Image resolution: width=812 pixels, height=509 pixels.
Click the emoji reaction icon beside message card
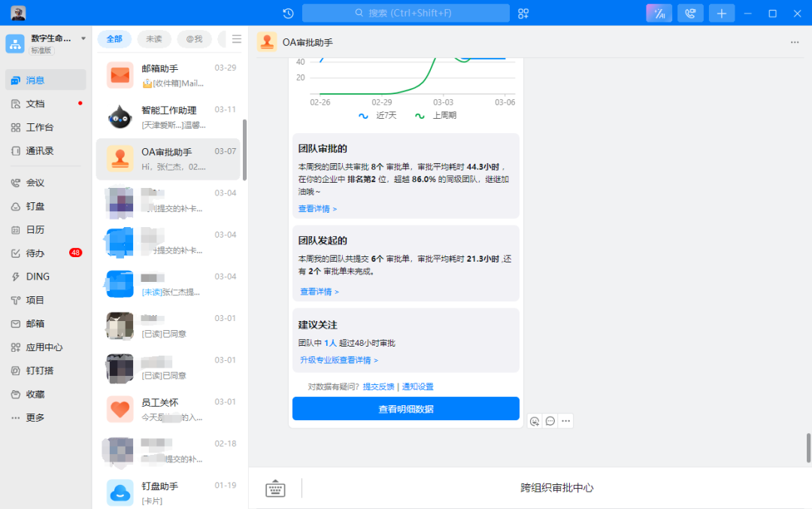pos(535,421)
